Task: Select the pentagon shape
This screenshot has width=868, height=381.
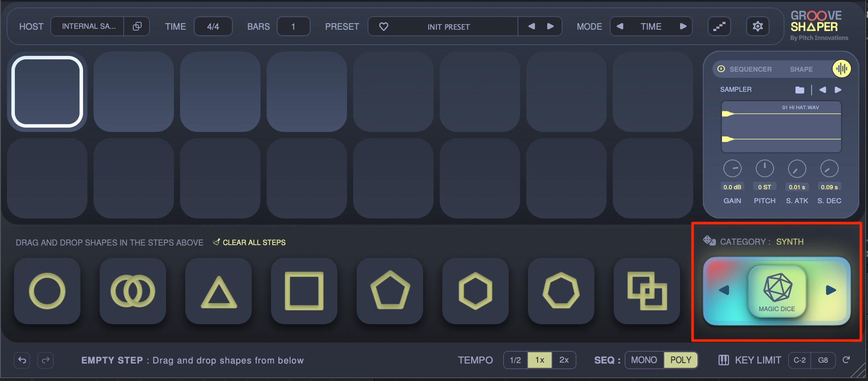Action: [x=390, y=291]
